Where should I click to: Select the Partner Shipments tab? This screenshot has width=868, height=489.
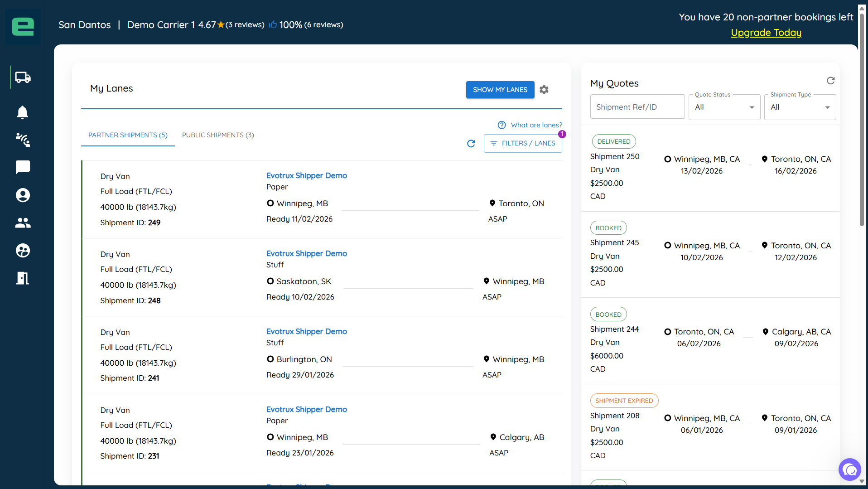coord(128,135)
